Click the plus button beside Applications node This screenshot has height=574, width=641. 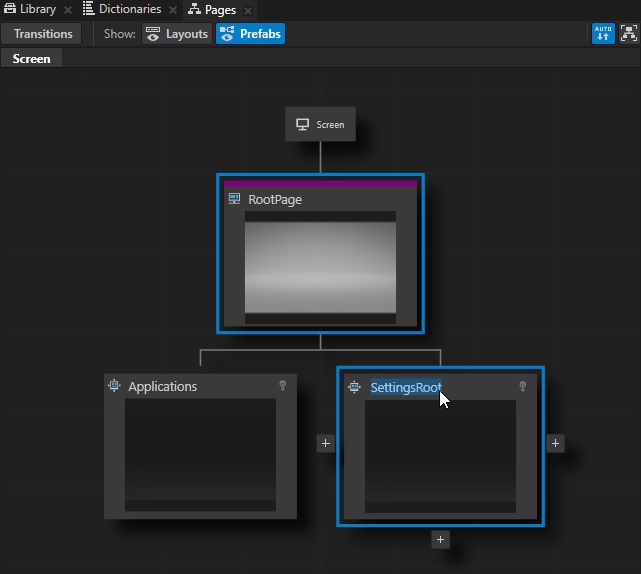pyautogui.click(x=325, y=443)
